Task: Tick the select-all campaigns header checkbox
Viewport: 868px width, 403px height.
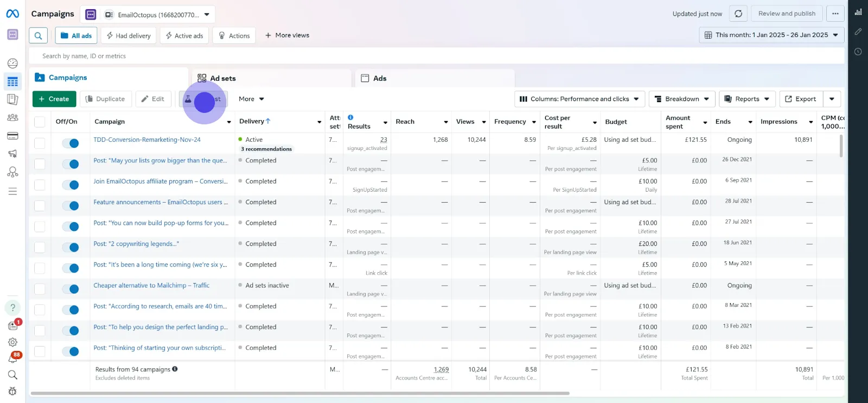Action: tap(40, 122)
